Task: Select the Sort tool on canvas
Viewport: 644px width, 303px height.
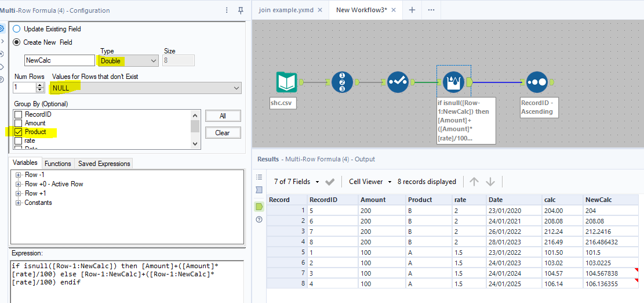Action: point(536,82)
